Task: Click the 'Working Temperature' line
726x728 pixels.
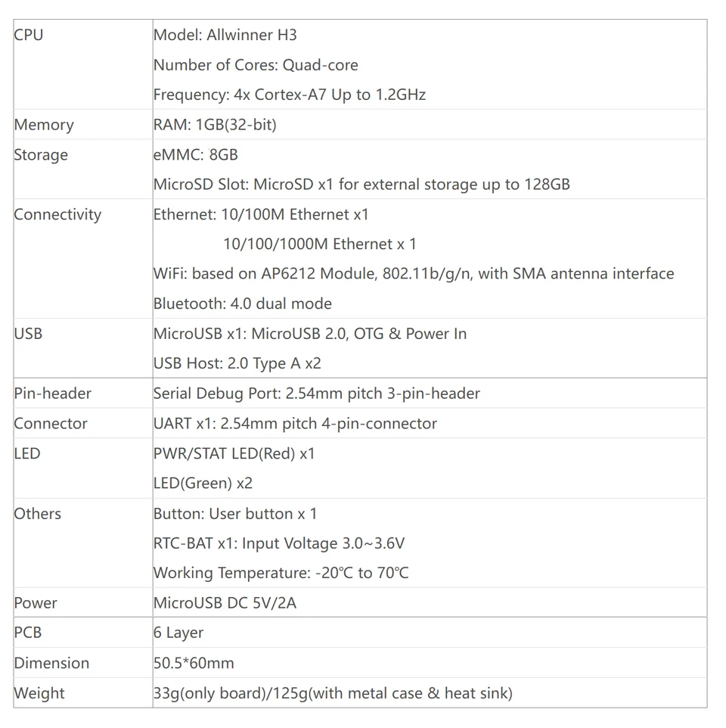Action: point(281,573)
